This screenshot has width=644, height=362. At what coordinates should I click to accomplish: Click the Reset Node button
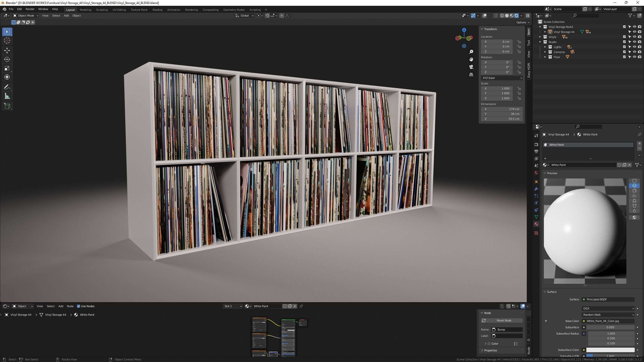pos(502,321)
